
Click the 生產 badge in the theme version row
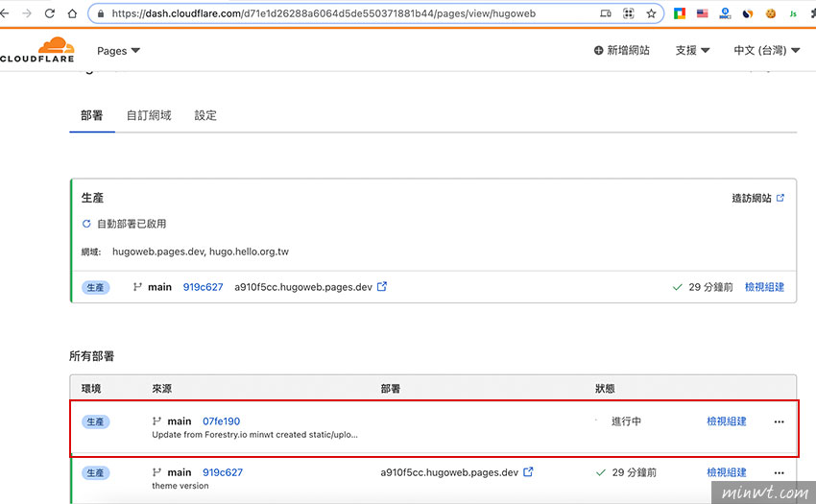click(95, 472)
